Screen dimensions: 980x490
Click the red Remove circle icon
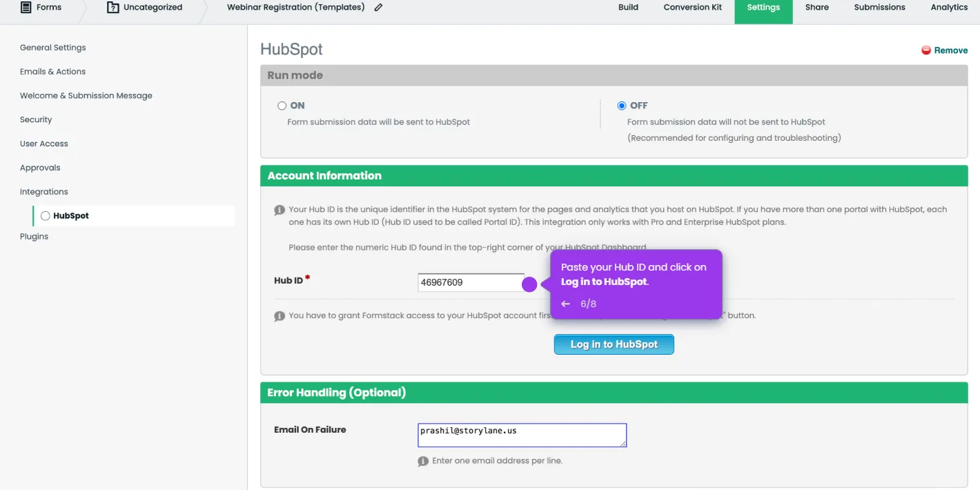tap(925, 50)
